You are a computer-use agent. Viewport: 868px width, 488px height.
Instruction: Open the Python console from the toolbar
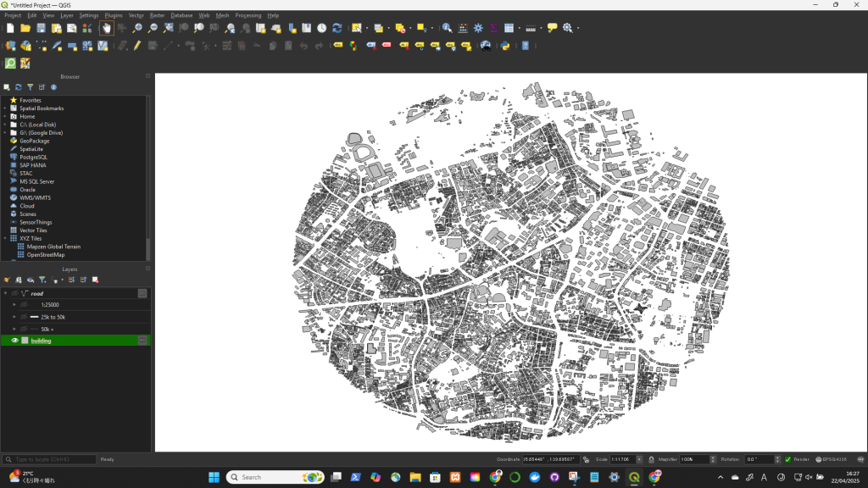click(x=505, y=46)
